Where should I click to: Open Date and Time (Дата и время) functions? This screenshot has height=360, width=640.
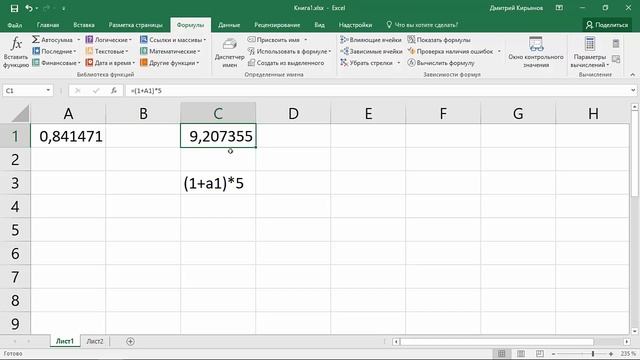click(x=110, y=63)
